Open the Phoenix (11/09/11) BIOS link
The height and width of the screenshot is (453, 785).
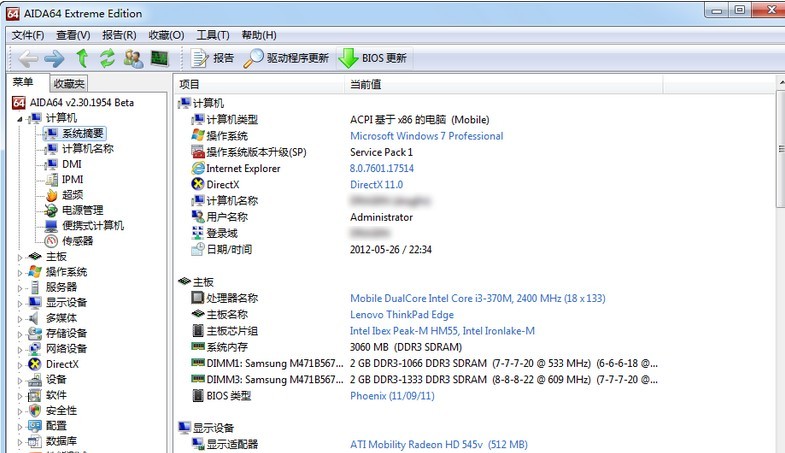point(392,396)
